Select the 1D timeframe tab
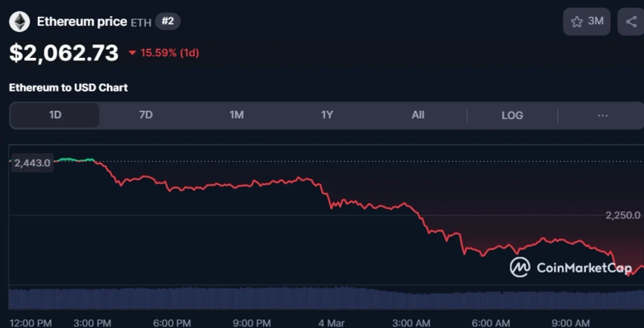Screen dimensions: 644x328 (55, 115)
